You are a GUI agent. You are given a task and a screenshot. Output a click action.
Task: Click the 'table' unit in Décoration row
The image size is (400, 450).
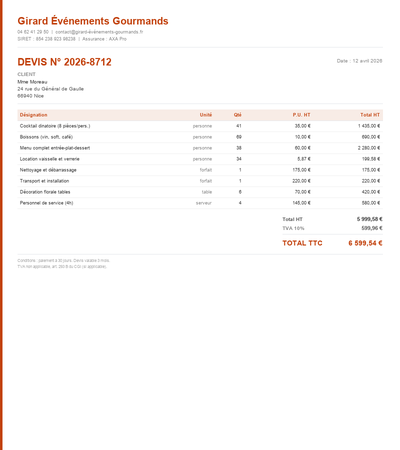tap(207, 192)
